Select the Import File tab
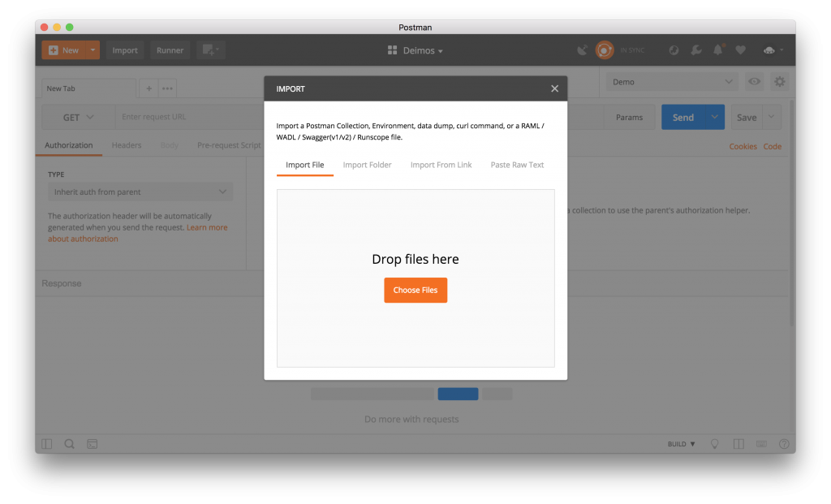This screenshot has height=504, width=831. coord(305,165)
